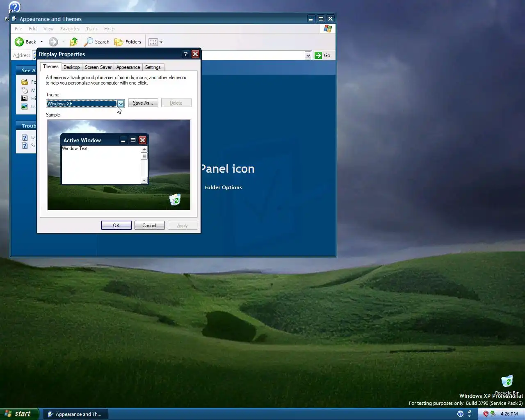Screen dimensions: 525x420
Task: Click second help icon under Troubleshooters
Action: point(25,146)
